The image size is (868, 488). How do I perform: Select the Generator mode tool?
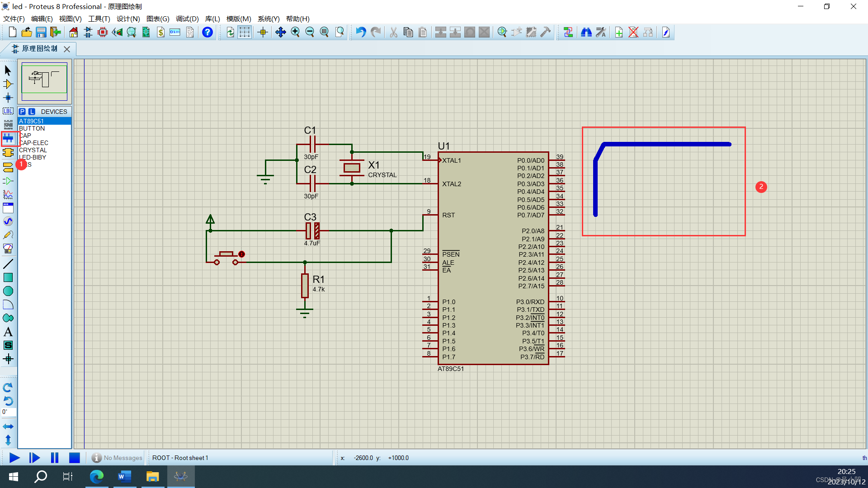coord(8,221)
